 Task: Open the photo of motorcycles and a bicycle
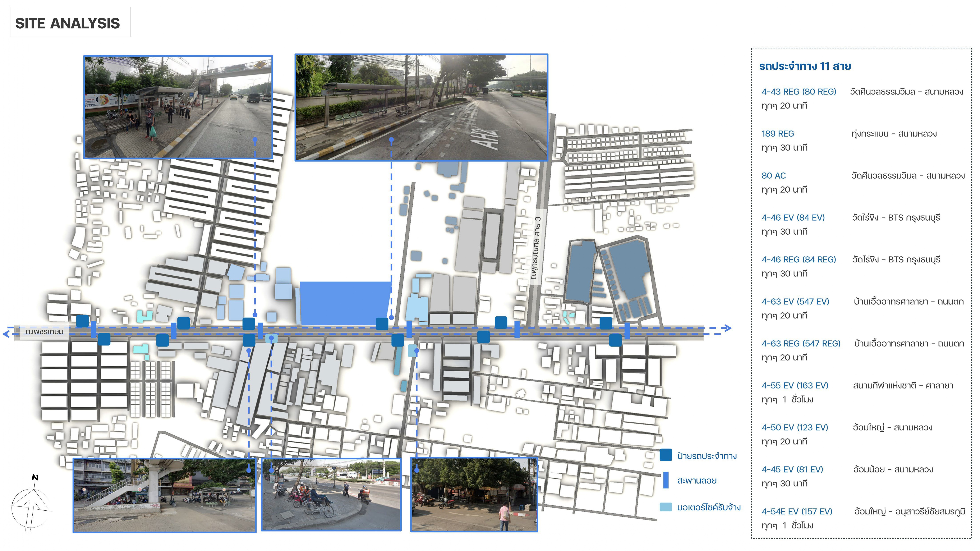331,494
